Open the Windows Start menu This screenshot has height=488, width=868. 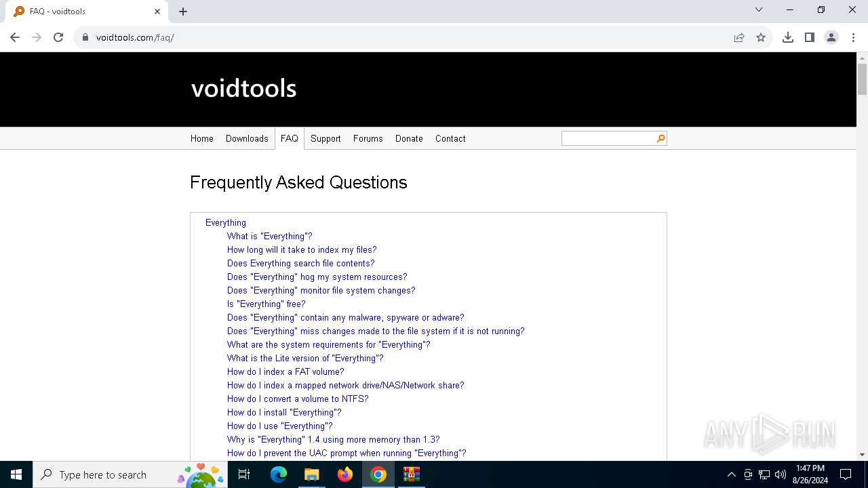pyautogui.click(x=16, y=474)
